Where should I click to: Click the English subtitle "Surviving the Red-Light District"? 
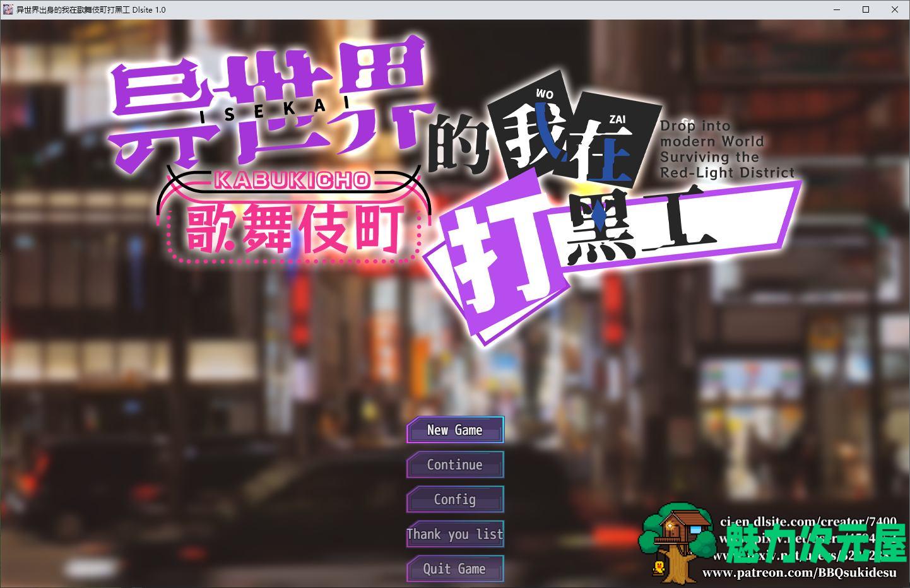[726, 165]
